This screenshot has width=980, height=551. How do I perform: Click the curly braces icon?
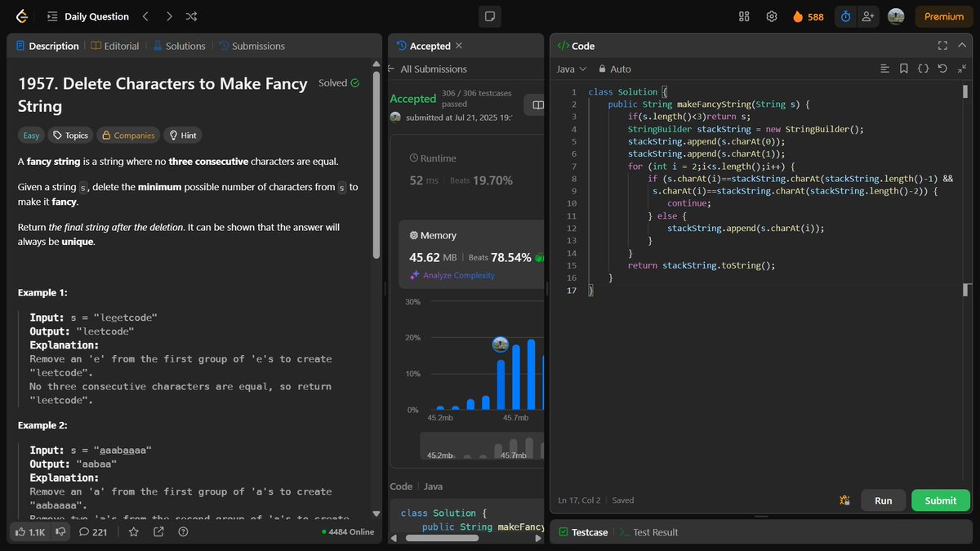point(923,69)
